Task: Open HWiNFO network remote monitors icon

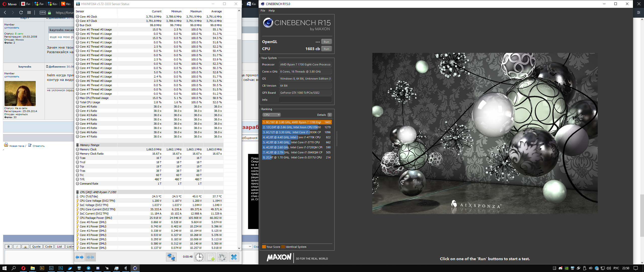Action: [171, 257]
